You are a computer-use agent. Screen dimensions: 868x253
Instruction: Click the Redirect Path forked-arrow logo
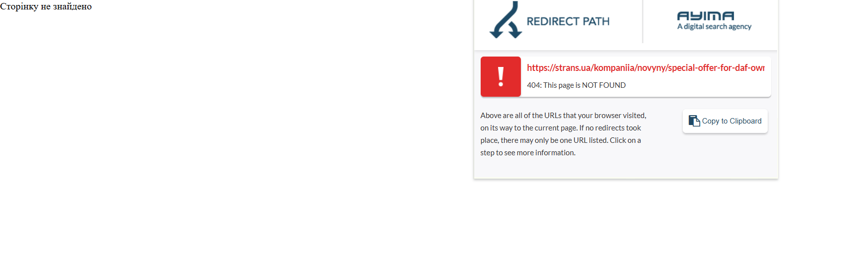tap(506, 20)
